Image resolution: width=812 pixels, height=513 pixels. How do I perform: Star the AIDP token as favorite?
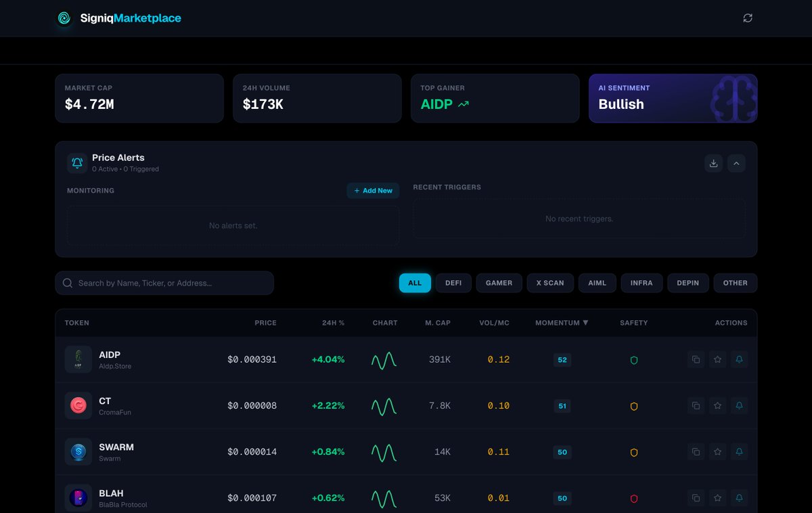coord(717,359)
